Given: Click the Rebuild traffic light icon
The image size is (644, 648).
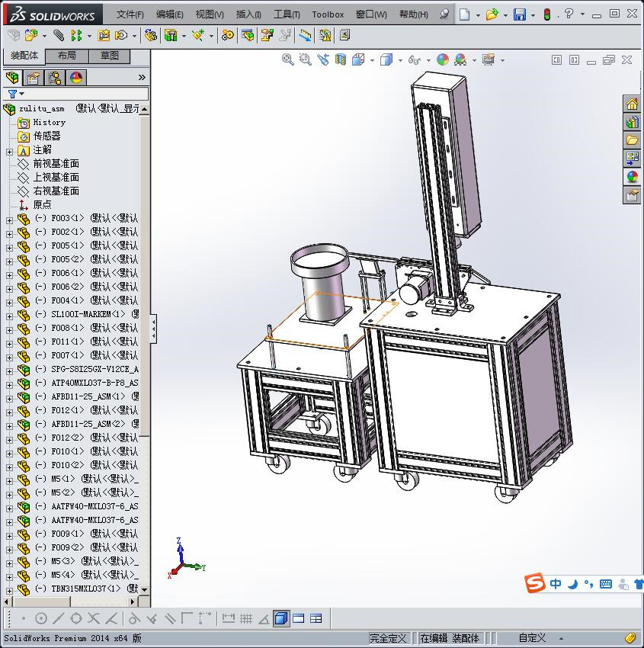Looking at the screenshot, I should (x=547, y=14).
